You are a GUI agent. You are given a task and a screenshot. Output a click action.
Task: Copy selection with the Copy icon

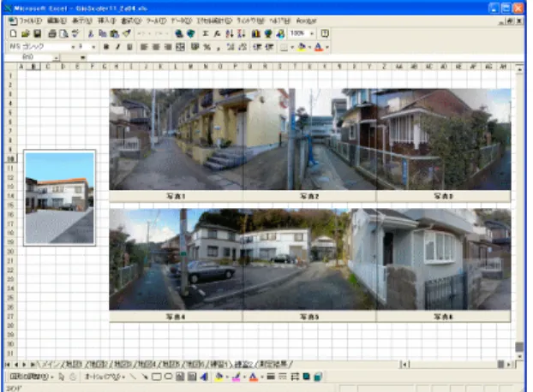tap(102, 33)
